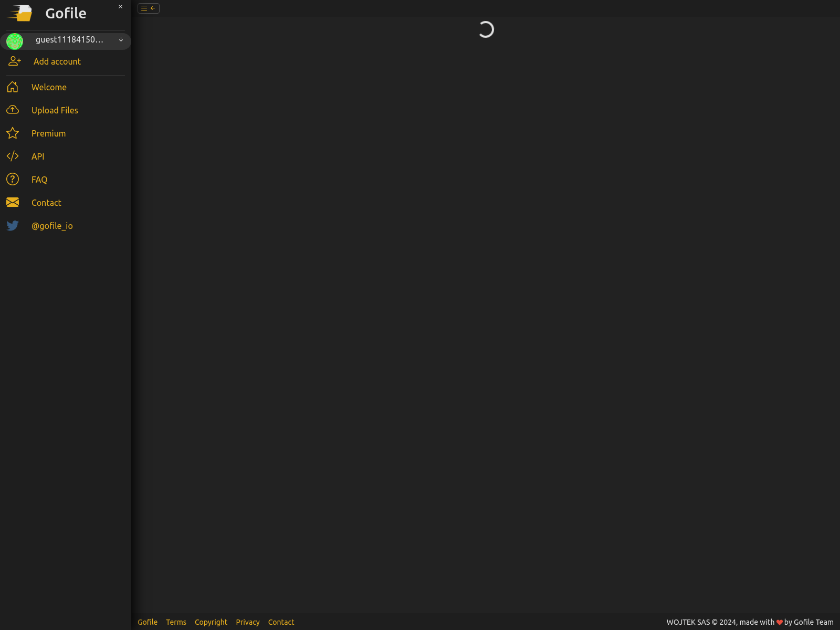Click the Gofile title text
The height and width of the screenshot is (630, 840).
pos(66,13)
